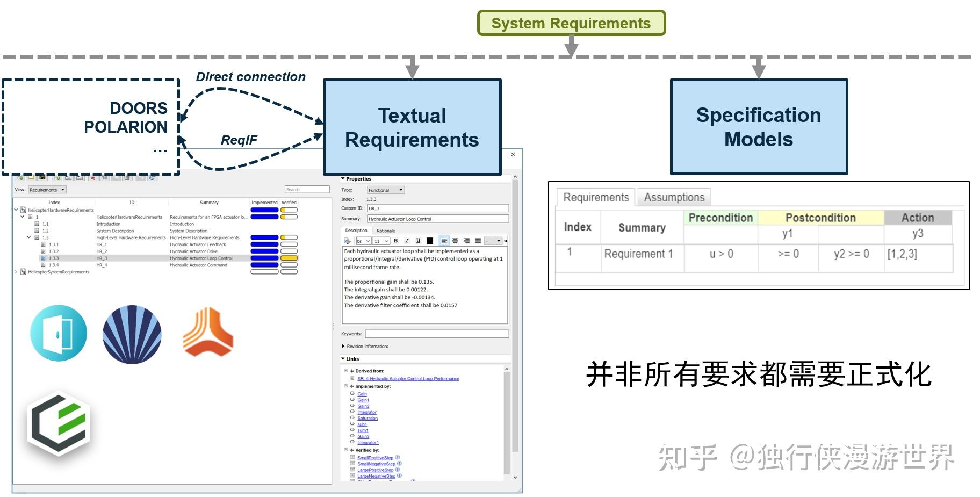
Task: Collapse the HelicopterHardwareRequirements tree node
Action: pyautogui.click(x=16, y=210)
